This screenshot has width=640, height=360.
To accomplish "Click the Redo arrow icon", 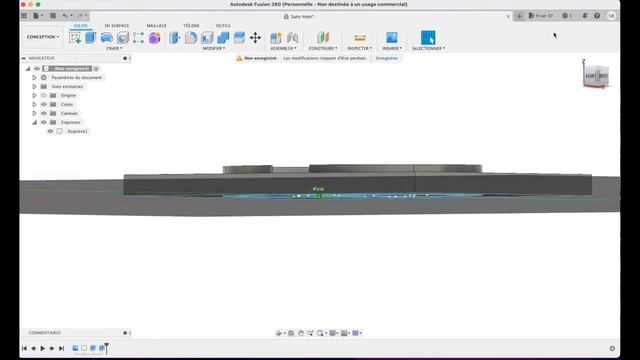I will [x=80, y=16].
